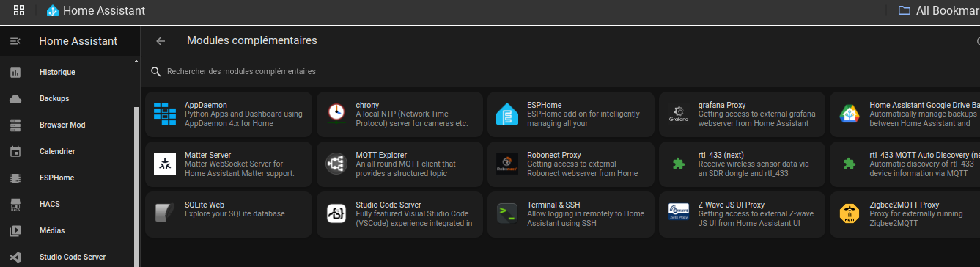This screenshot has height=267, width=980.
Task: Click the Home Assistant sidebar title
Action: [x=78, y=41]
